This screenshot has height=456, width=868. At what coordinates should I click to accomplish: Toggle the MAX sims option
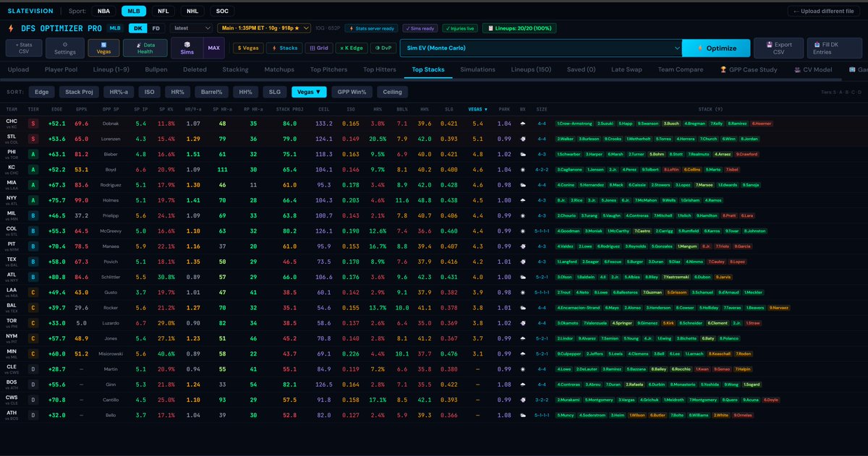point(213,48)
